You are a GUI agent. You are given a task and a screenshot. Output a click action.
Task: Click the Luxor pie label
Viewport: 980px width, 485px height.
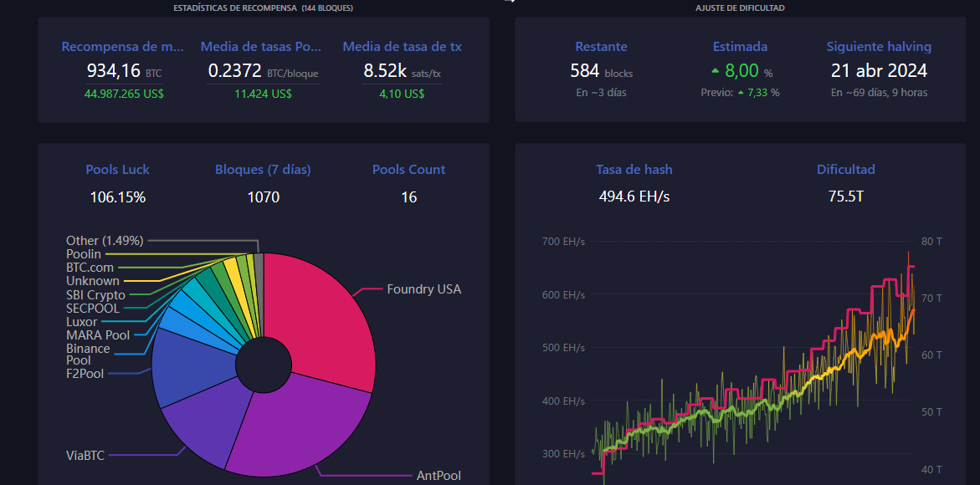[82, 322]
